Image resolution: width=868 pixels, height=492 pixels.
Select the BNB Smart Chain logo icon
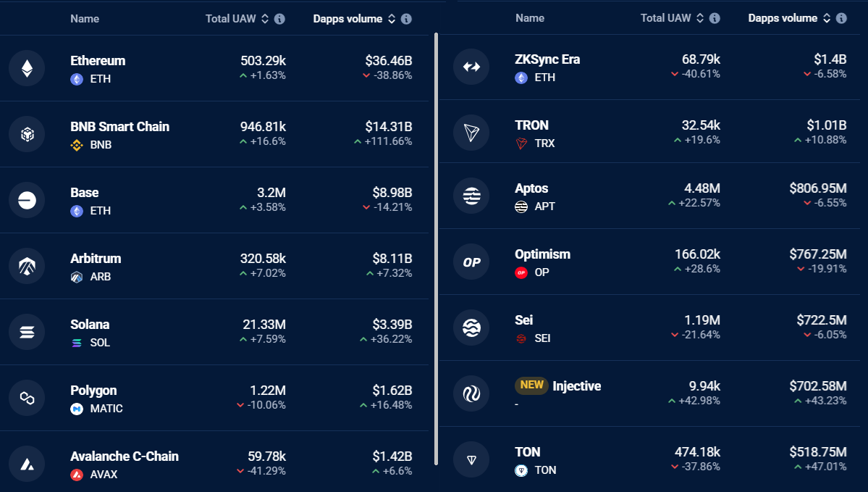(x=27, y=134)
